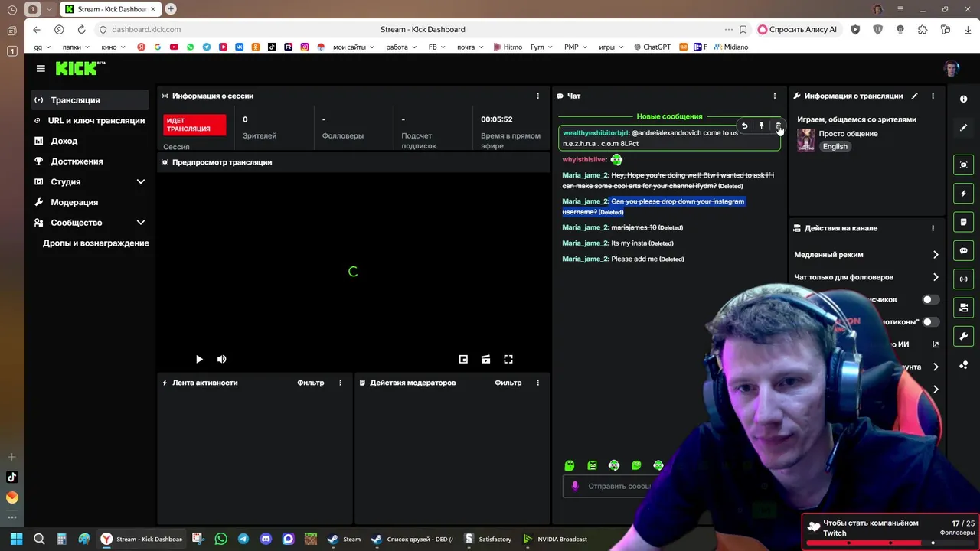The image size is (980, 551).
Task: Open the работа bookmarks folder
Action: coord(401,47)
